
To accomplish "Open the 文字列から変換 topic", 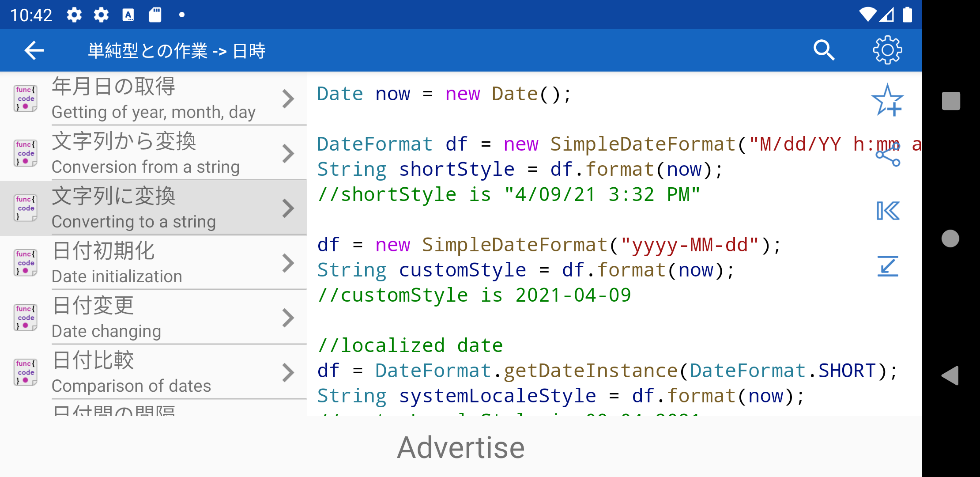I will (154, 153).
